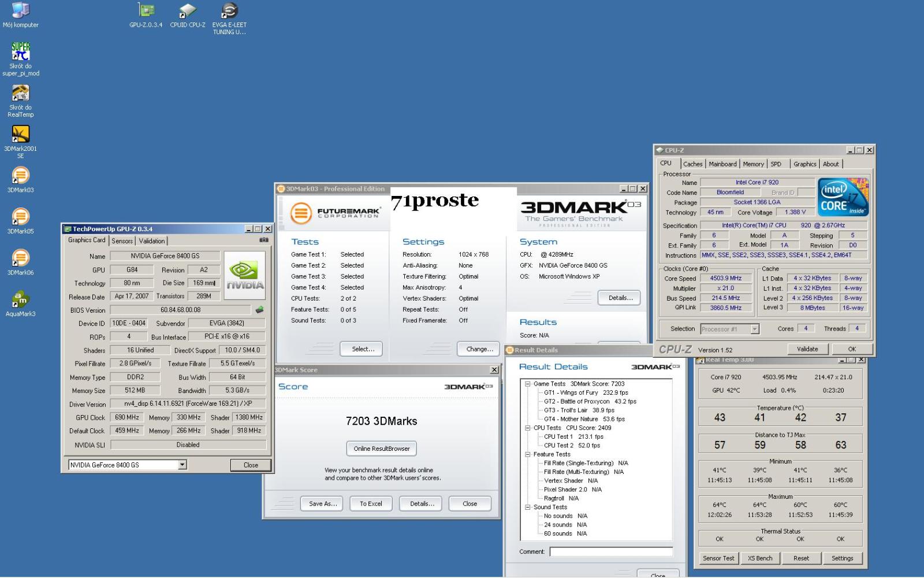Select GT1 - Wings of Fury result row
924x578 pixels.
[x=586, y=392]
